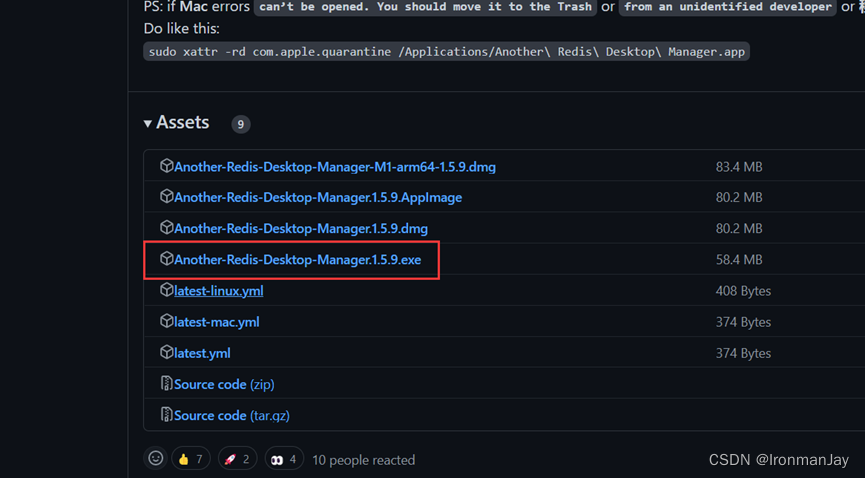Viewport: 865px width, 478px height.
Task: Download Another-Redis-Desktop-Manager.1.5.9.AppImage
Action: [x=318, y=198]
